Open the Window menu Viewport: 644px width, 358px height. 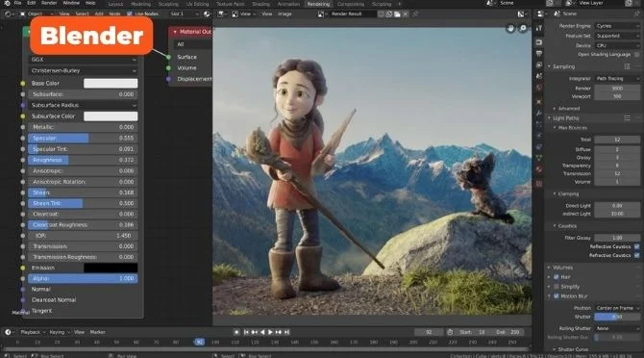[x=71, y=3]
